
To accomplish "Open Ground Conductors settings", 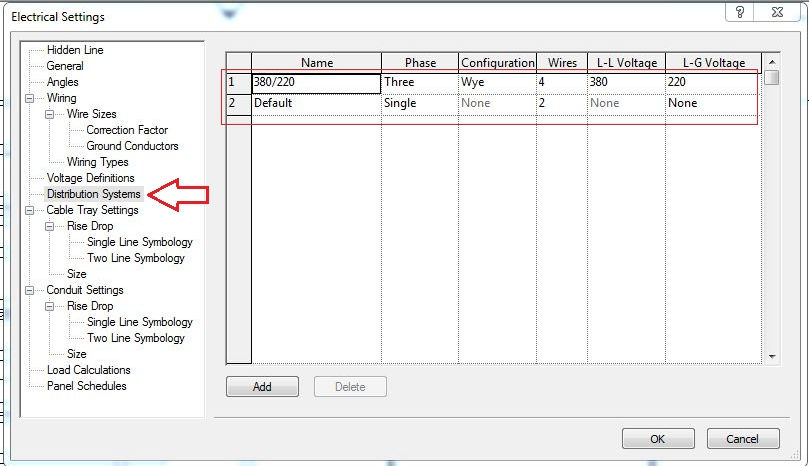I will coord(132,146).
